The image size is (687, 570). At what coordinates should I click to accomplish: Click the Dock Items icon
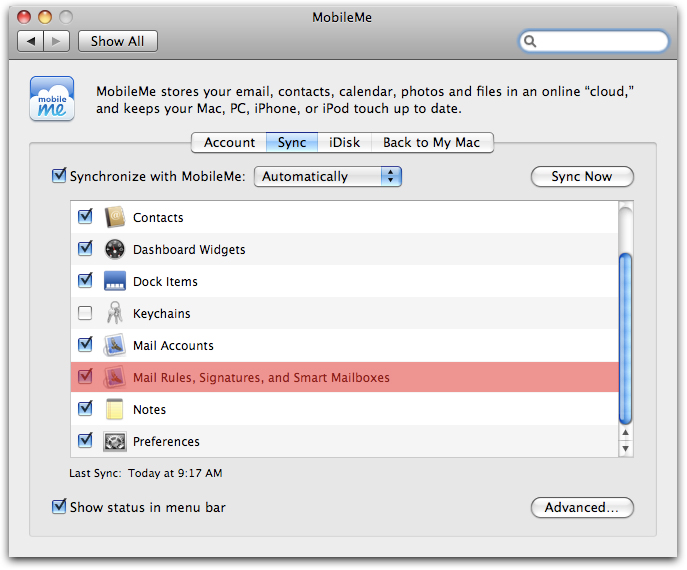pos(114,281)
